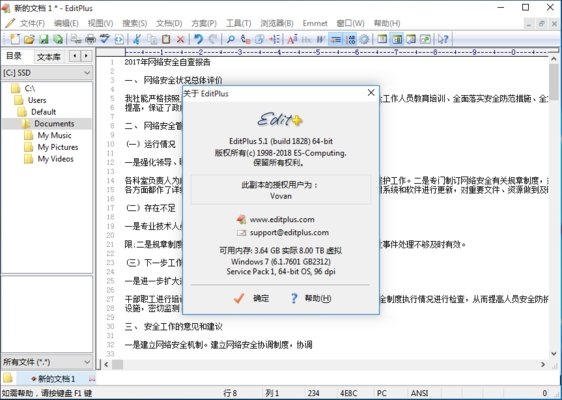Open Preferences gear icon in toolbar

[364, 39]
